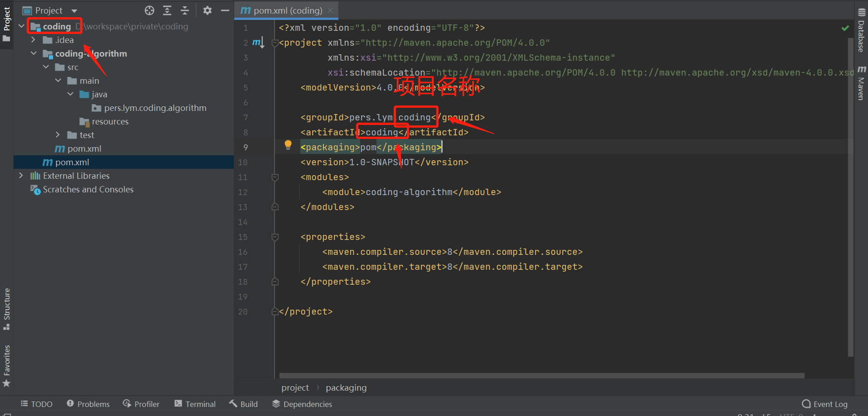Open the Database tool window
868x416 pixels.
point(861,31)
